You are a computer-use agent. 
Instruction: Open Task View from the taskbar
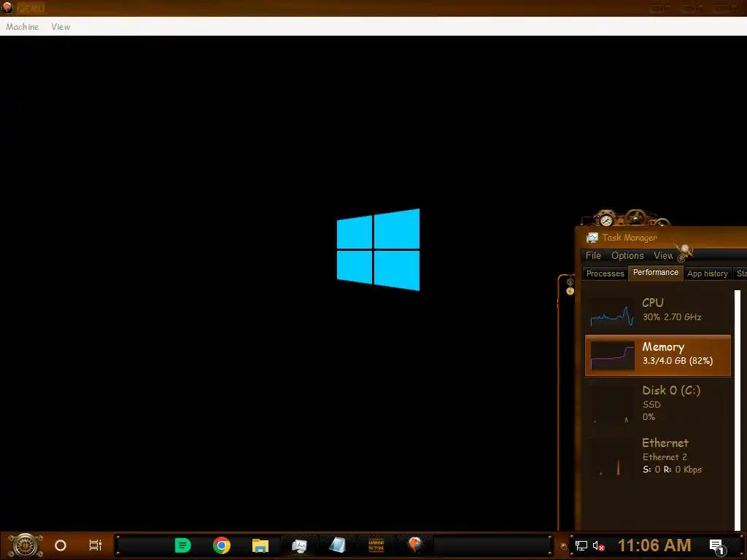coord(96,545)
